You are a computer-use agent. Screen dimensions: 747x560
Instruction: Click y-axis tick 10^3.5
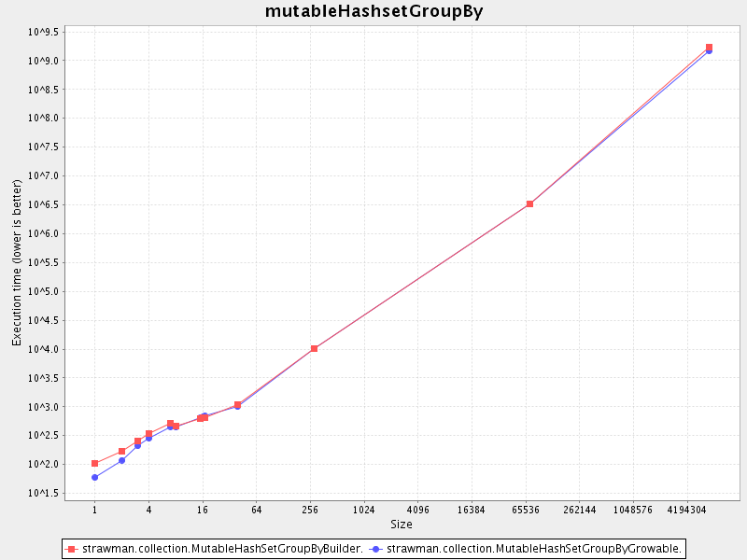43,378
